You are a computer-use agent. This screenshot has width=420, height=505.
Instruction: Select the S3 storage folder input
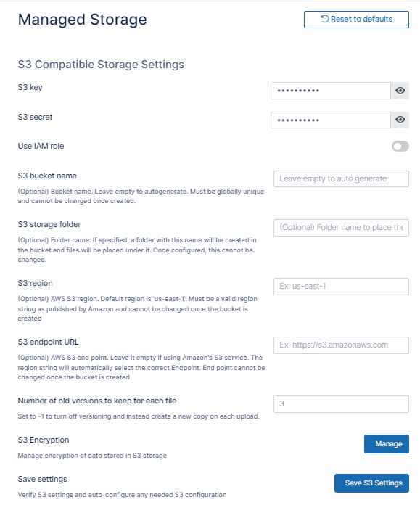[x=341, y=228]
